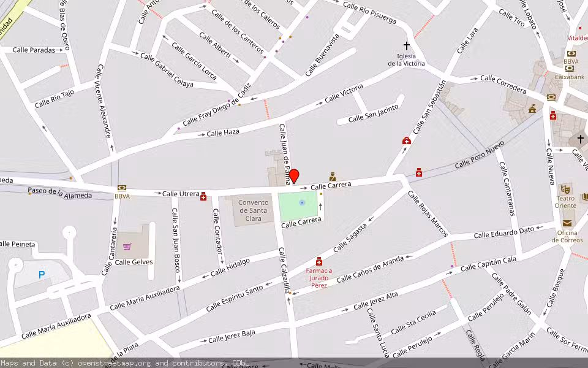This screenshot has height=368, width=588.
Task: Select the pharmacy icon near Calle Pozo Nuevo
Action: point(419,174)
